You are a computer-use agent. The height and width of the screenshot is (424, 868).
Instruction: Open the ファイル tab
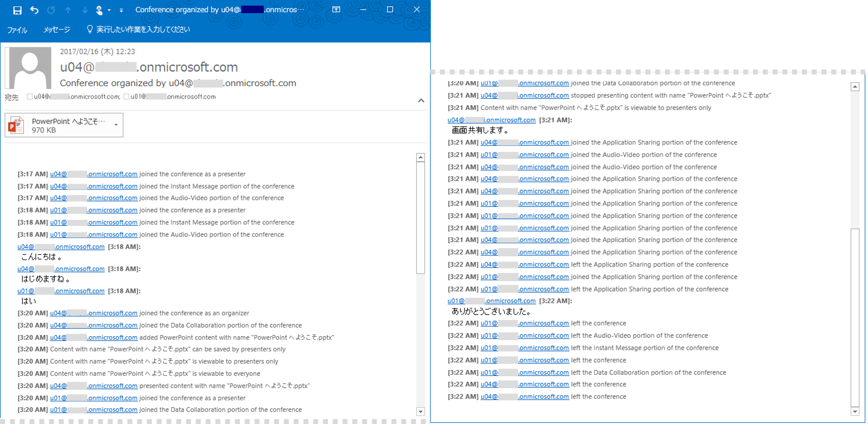pyautogui.click(x=17, y=30)
